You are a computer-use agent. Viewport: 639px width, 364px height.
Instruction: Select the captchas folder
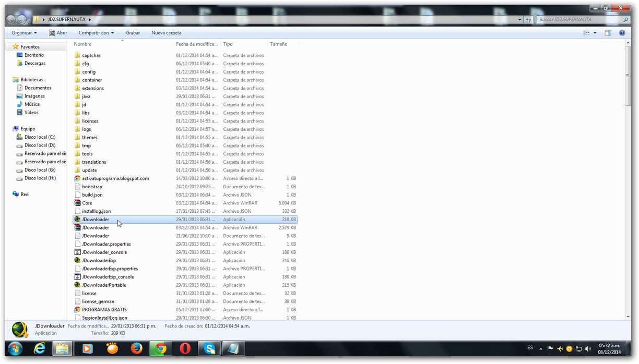185,55
